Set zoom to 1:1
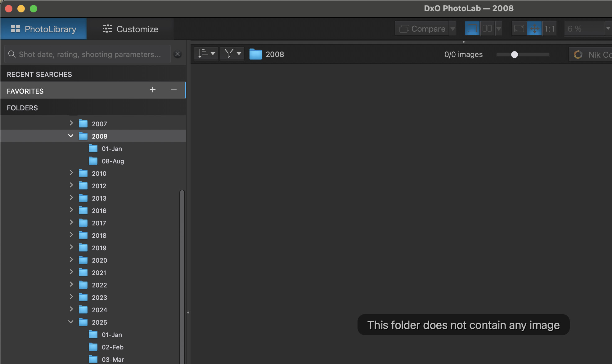 click(549, 29)
